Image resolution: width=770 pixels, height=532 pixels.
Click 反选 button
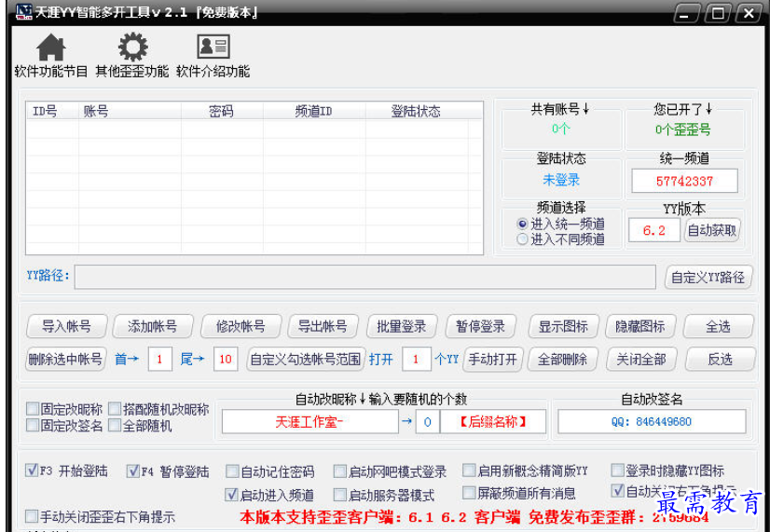[x=720, y=360]
